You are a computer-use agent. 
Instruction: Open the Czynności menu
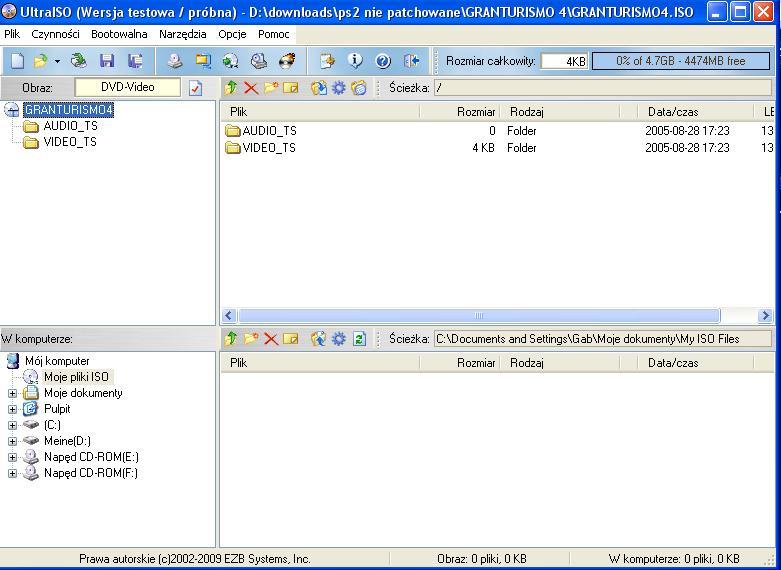pos(55,34)
